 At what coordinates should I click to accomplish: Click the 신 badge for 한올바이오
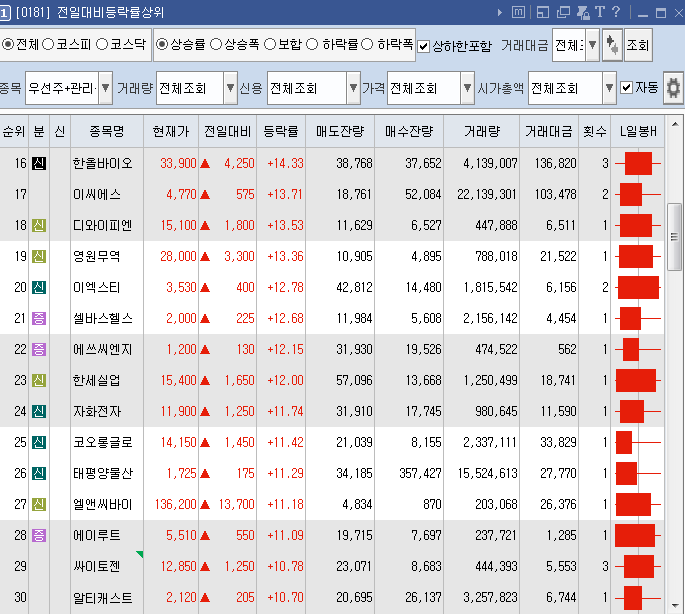coord(39,163)
